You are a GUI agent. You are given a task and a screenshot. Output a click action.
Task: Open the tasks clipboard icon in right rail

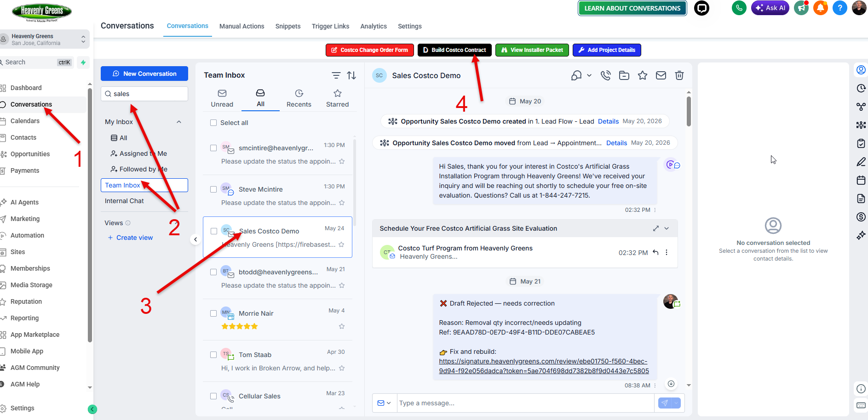[861, 143]
